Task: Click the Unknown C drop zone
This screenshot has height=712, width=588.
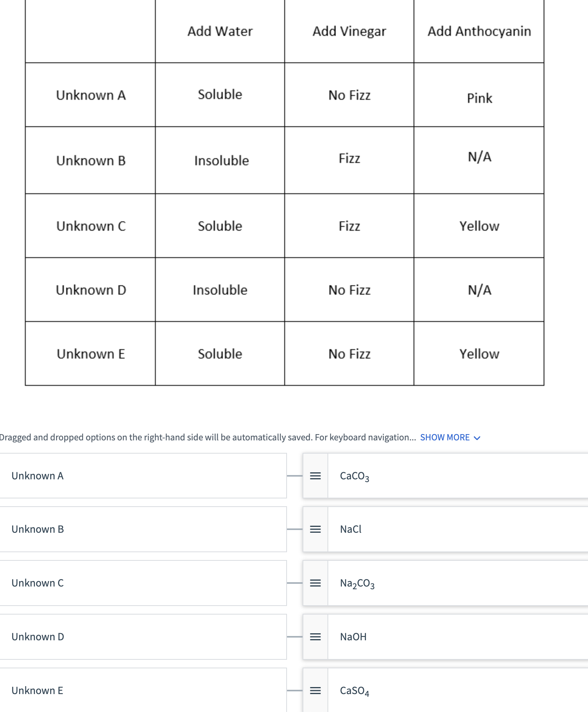Action: pyautogui.click(x=143, y=583)
